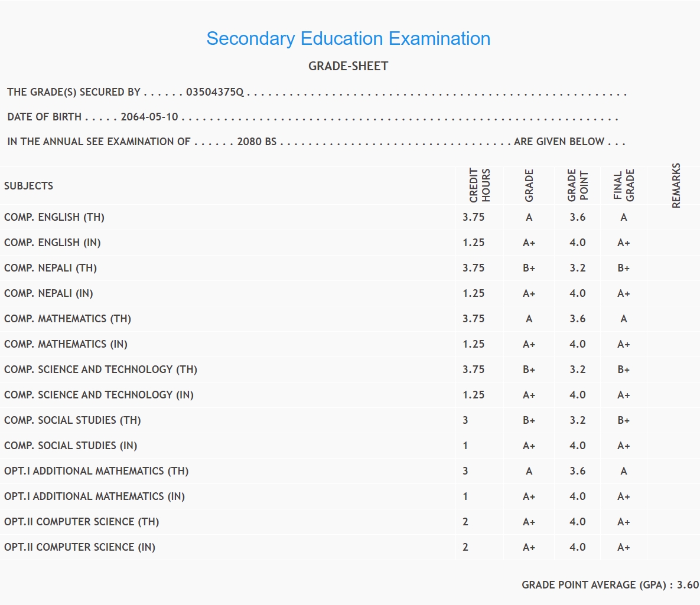Click the OPT.II COMPUTER SCIENCE (TH) subject
The width and height of the screenshot is (700, 605).
(x=82, y=522)
